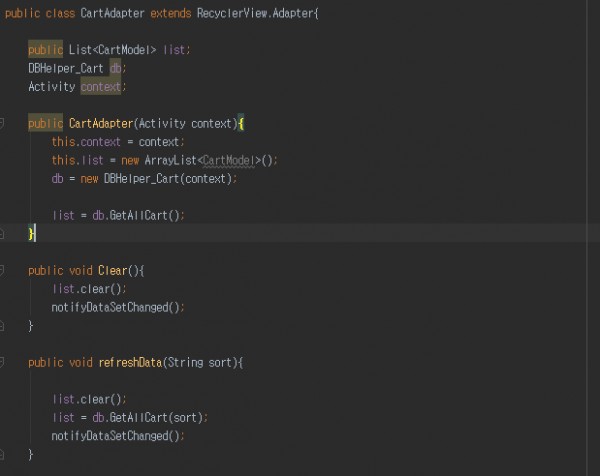This screenshot has width=600, height=476.
Task: Click notifyDataSetChanged() in refreshData
Action: pyautogui.click(x=116, y=436)
